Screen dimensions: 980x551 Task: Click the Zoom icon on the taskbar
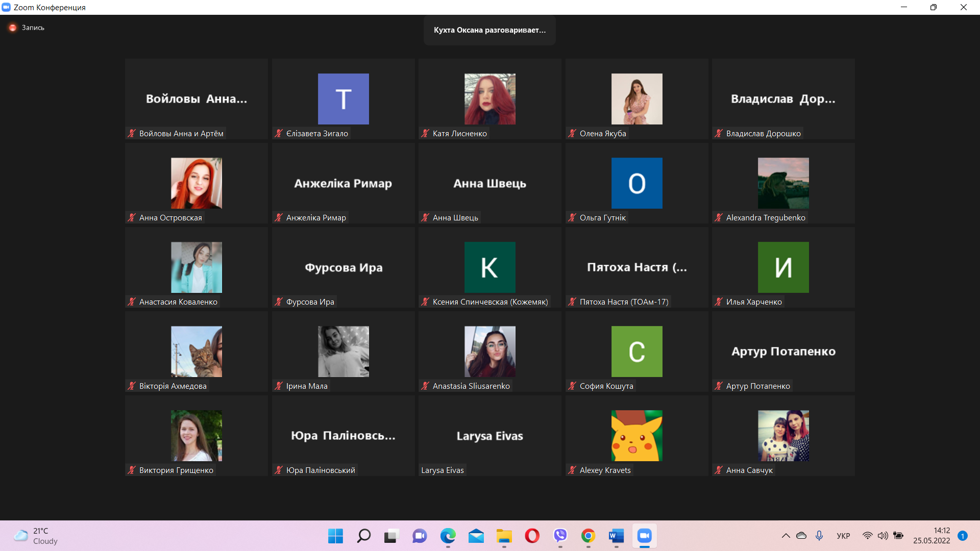coord(644,536)
